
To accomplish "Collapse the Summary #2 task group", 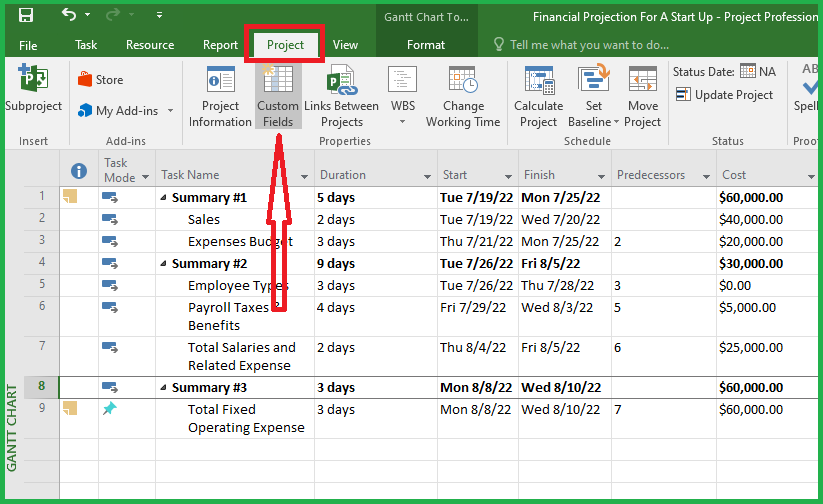I will tap(164, 264).
